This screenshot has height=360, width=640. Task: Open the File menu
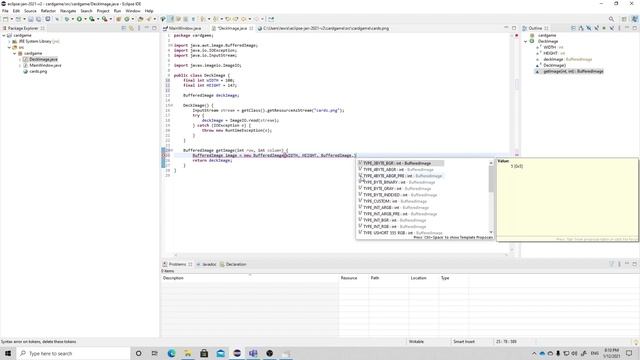pos(5,11)
